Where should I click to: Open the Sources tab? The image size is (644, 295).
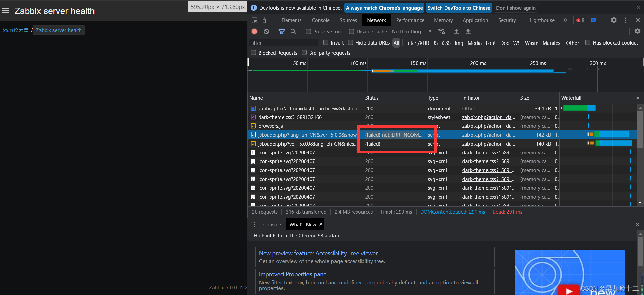(x=348, y=20)
